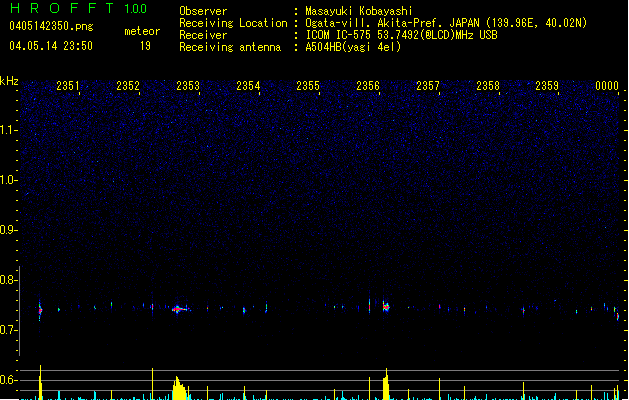
Task: Click the 2352 time marker
Action: tap(128, 86)
